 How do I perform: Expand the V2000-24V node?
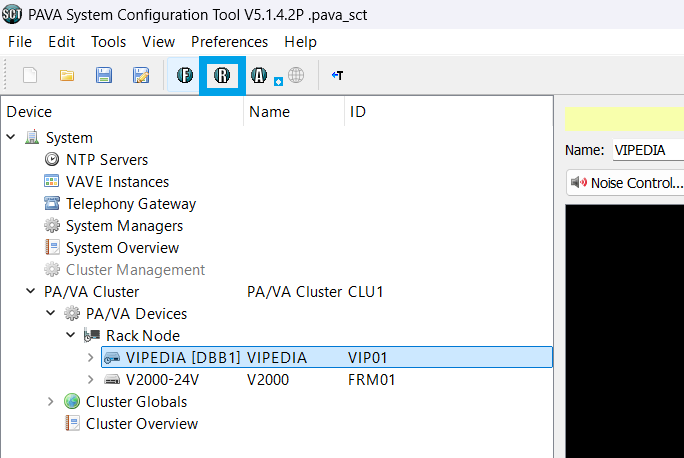(x=90, y=379)
